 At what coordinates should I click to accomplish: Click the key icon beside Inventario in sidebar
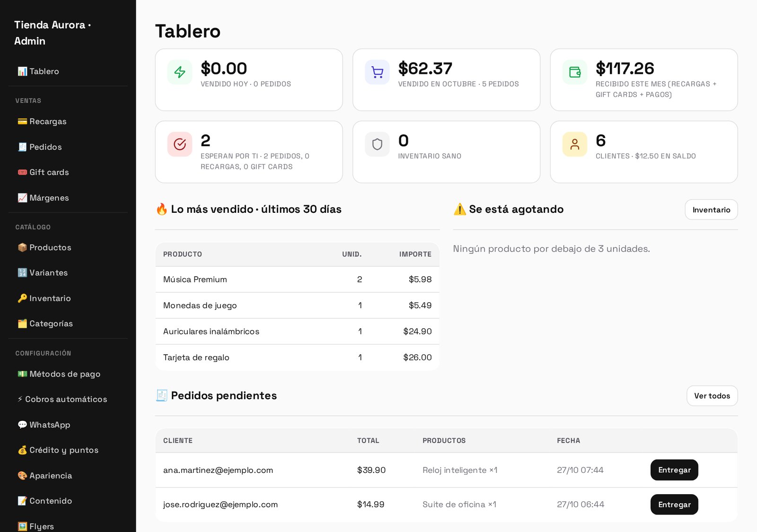coord(22,298)
